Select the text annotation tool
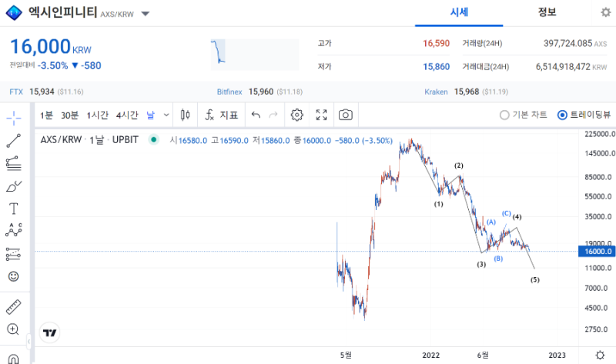Viewport: 616px width, 364px height. [13, 209]
